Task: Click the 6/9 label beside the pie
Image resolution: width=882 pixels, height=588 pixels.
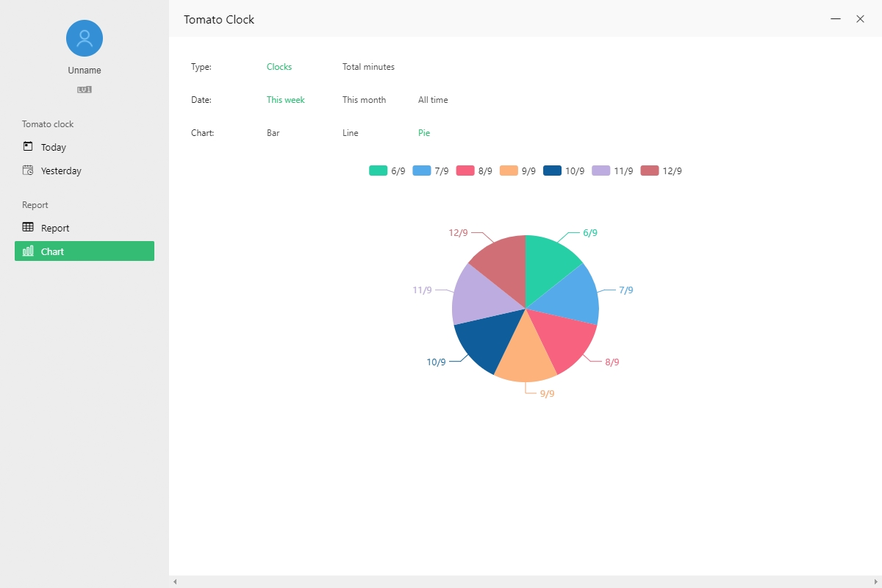Action: 590,233
